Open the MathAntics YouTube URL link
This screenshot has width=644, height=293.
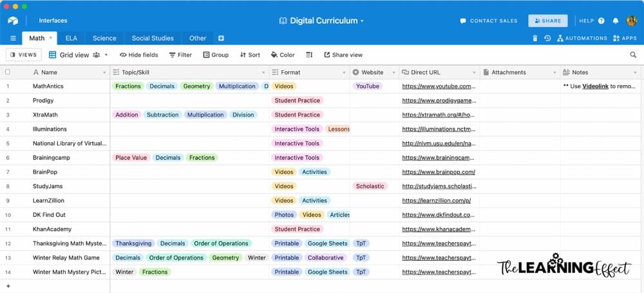[x=439, y=86]
